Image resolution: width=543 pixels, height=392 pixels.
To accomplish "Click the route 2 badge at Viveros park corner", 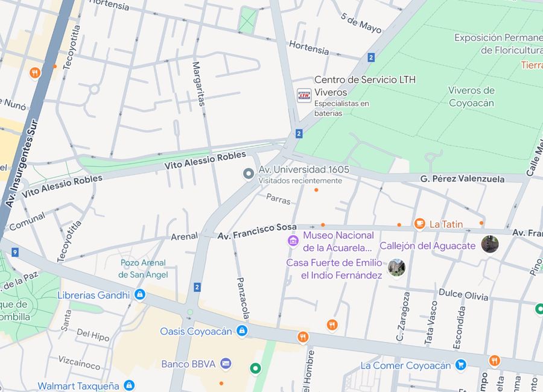I will (x=299, y=134).
